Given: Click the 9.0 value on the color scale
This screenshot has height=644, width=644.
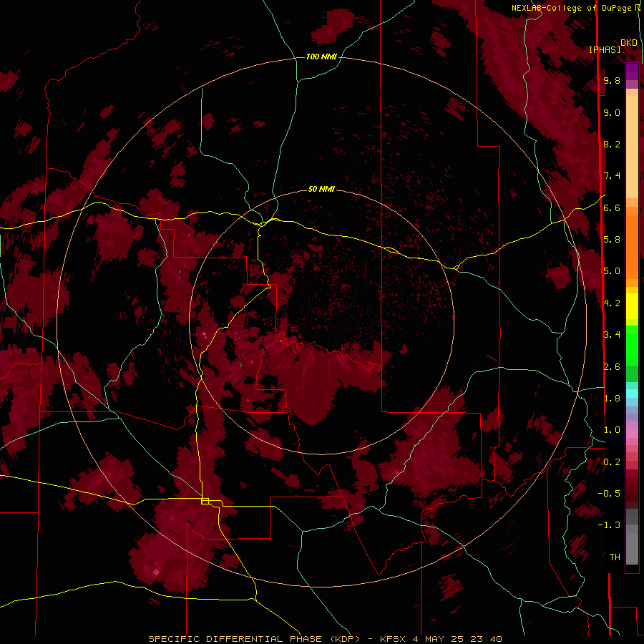Looking at the screenshot, I should (x=612, y=112).
